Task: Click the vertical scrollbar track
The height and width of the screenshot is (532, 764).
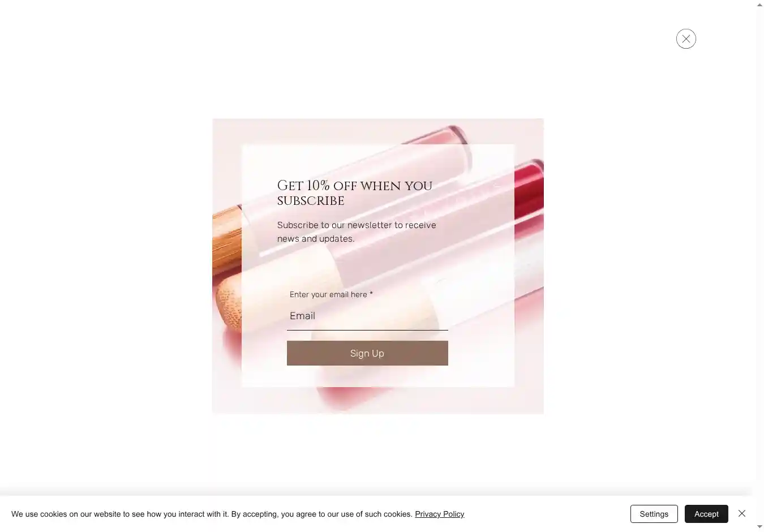Action: [759, 266]
